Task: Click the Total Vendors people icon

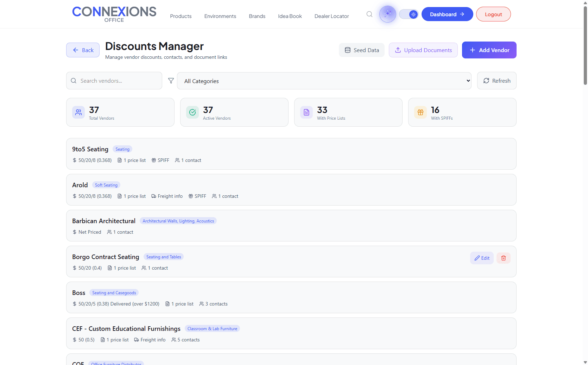Action: point(78,112)
